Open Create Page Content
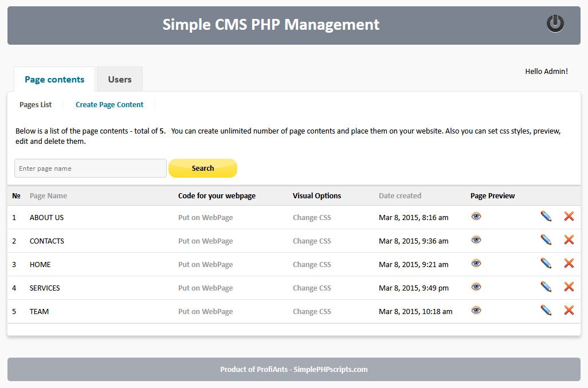Screen dimensions: 588x388 point(109,104)
